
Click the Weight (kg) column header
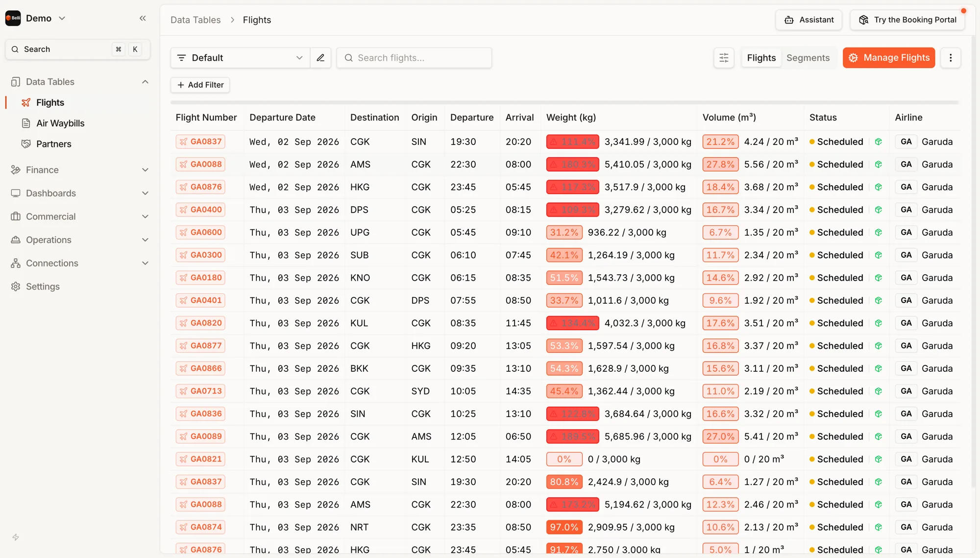(x=571, y=118)
